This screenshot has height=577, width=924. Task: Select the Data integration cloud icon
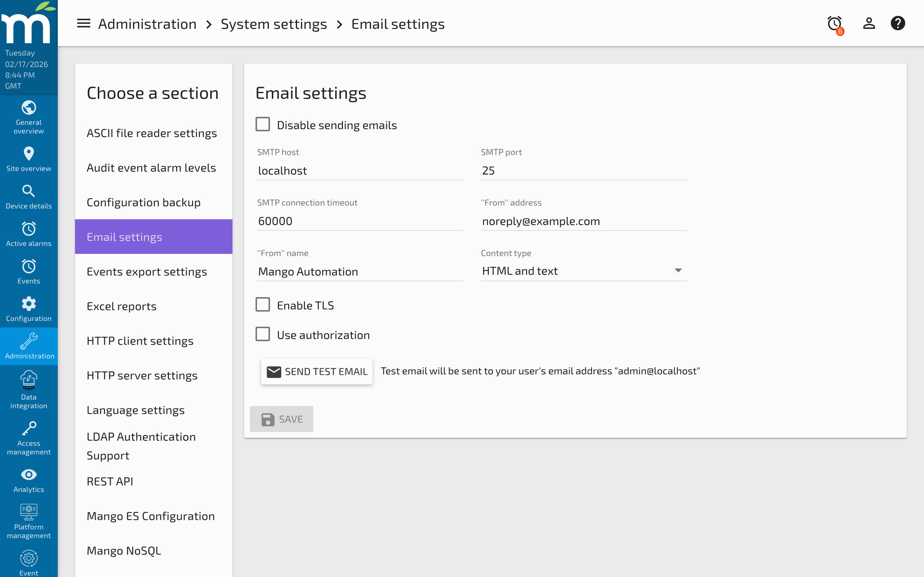(x=29, y=380)
